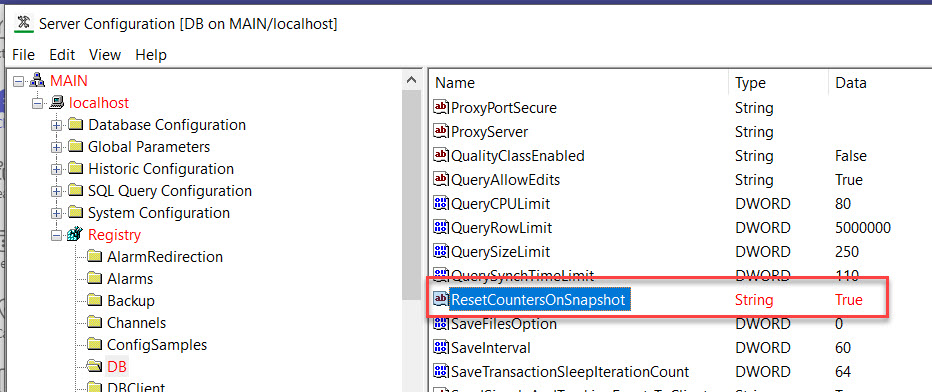Select the Backup registry key

[131, 301]
